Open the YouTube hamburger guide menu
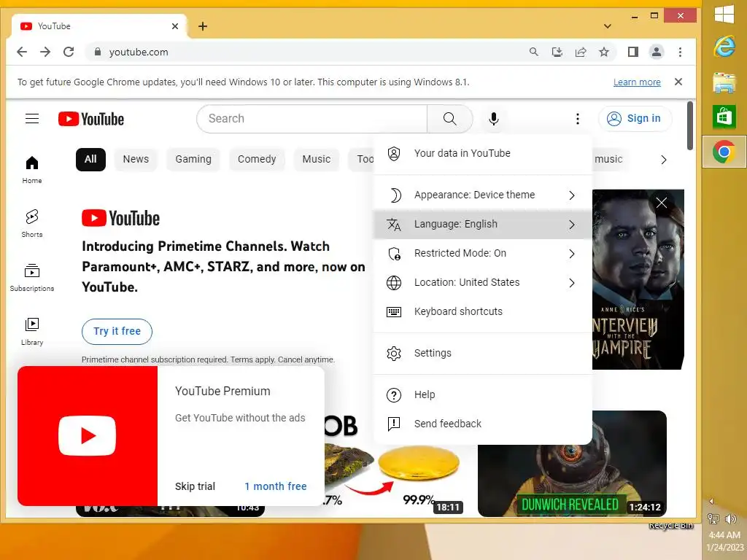Viewport: 747px width, 560px height. pos(32,119)
